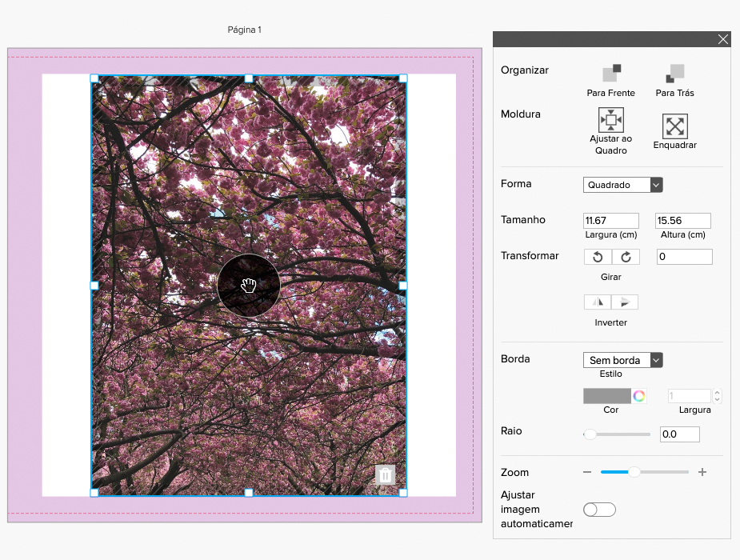This screenshot has width=740, height=560.
Task: Click the Enquadrar icon
Action: [675, 126]
